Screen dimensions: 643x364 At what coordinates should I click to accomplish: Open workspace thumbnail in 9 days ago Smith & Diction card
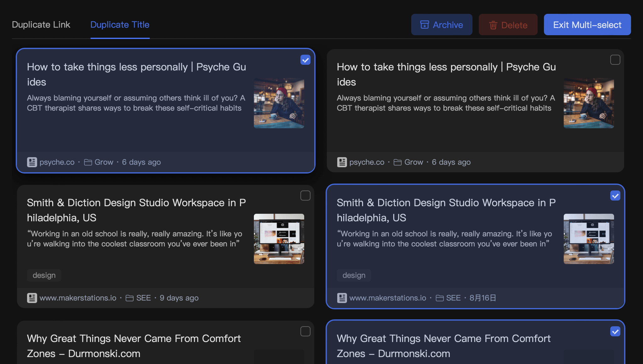point(279,239)
